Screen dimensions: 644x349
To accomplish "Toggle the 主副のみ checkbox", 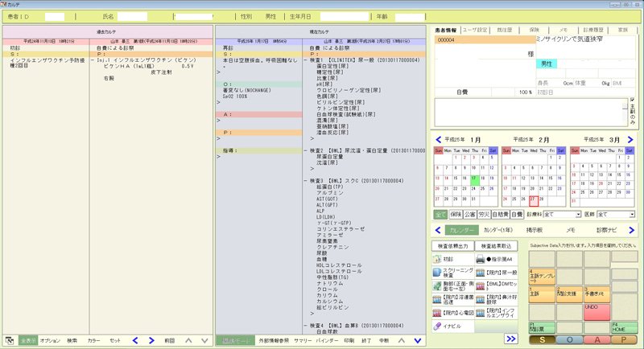I will (632, 100).
